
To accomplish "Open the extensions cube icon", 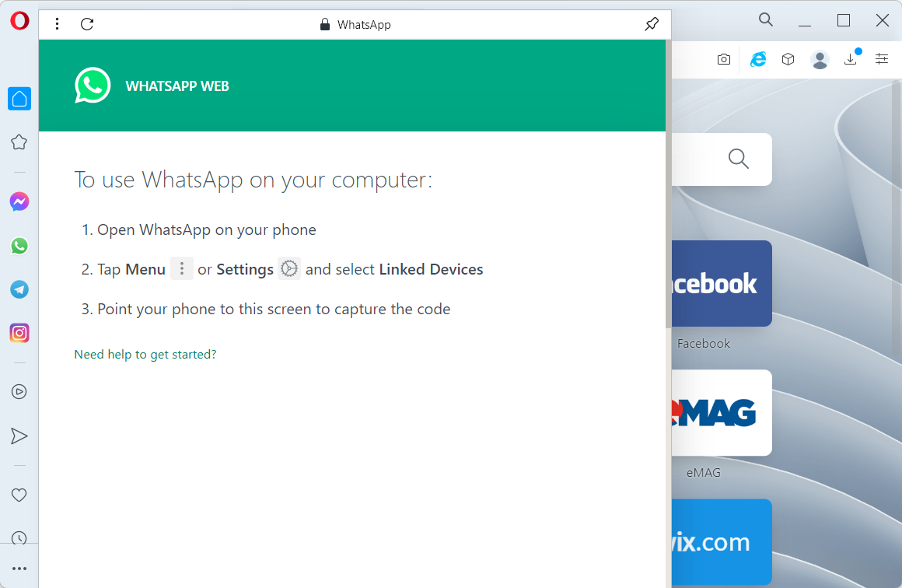I will [x=788, y=59].
